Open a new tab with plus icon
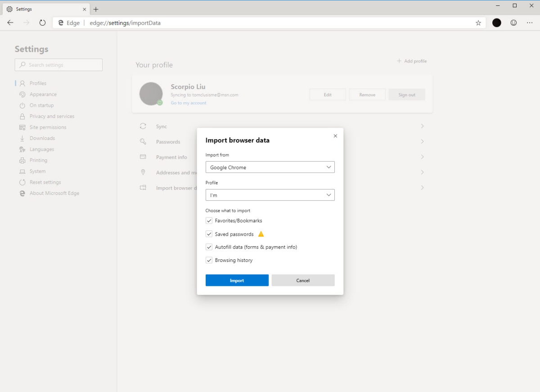 pos(96,9)
